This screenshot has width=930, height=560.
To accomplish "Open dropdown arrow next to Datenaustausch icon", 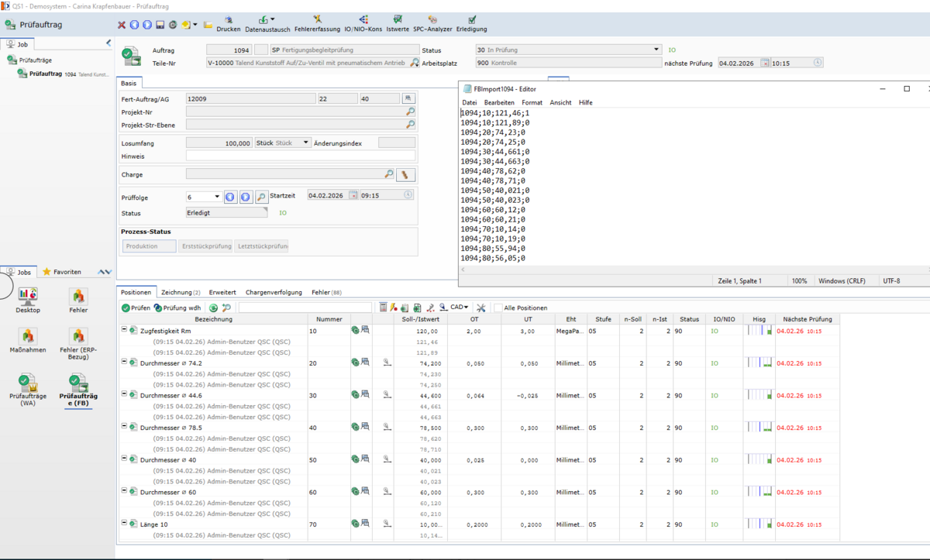I will point(273,20).
